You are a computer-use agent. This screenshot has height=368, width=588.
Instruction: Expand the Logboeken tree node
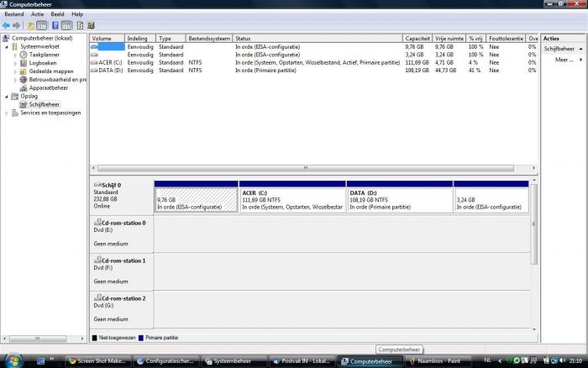coord(15,63)
